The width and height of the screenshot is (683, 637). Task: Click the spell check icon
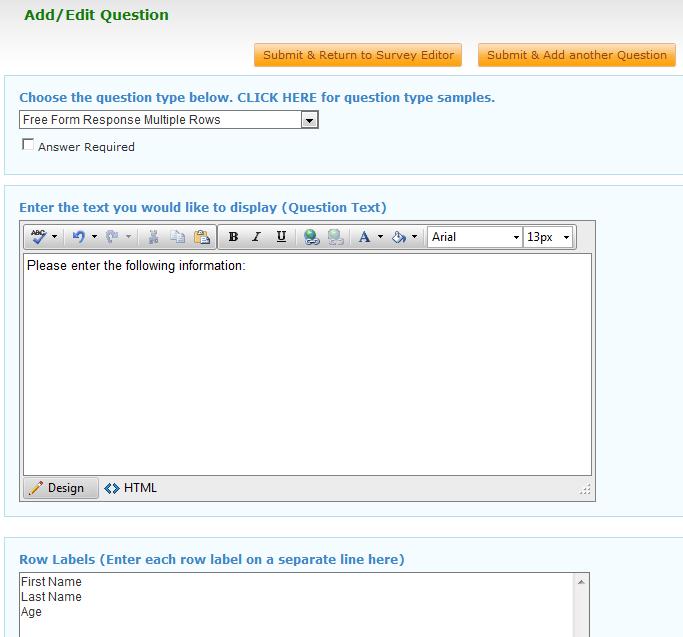[38, 237]
